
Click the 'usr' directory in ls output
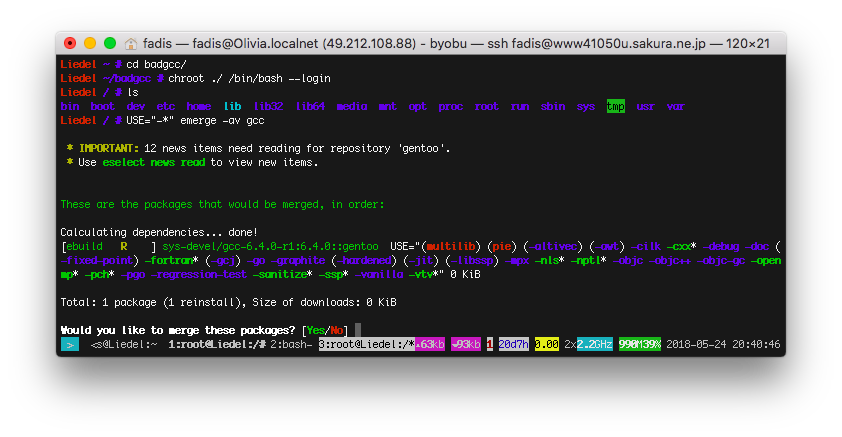[645, 106]
